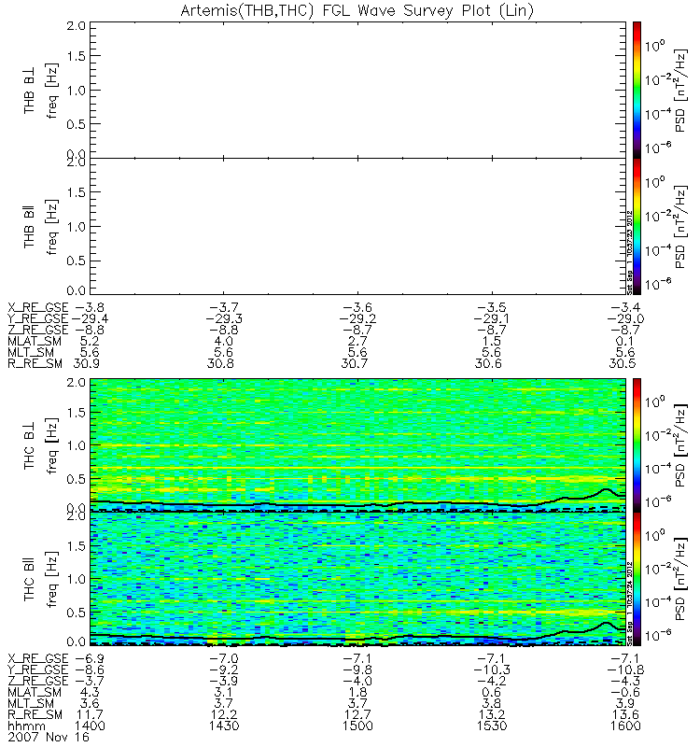Viewport: 700px width, 747px height.
Task: Click the THC MLT_SM value '3.6'
Action: coord(90,703)
